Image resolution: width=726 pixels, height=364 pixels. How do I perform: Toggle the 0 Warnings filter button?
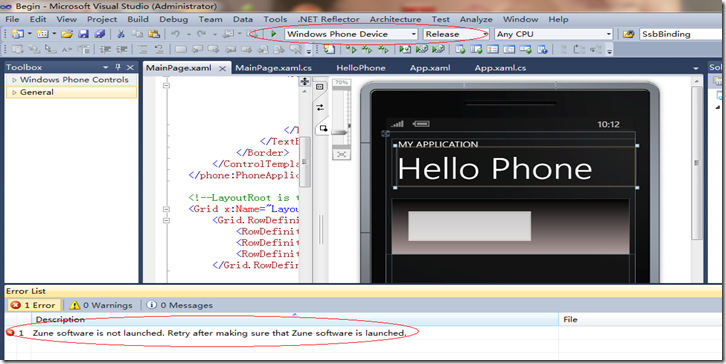click(101, 305)
